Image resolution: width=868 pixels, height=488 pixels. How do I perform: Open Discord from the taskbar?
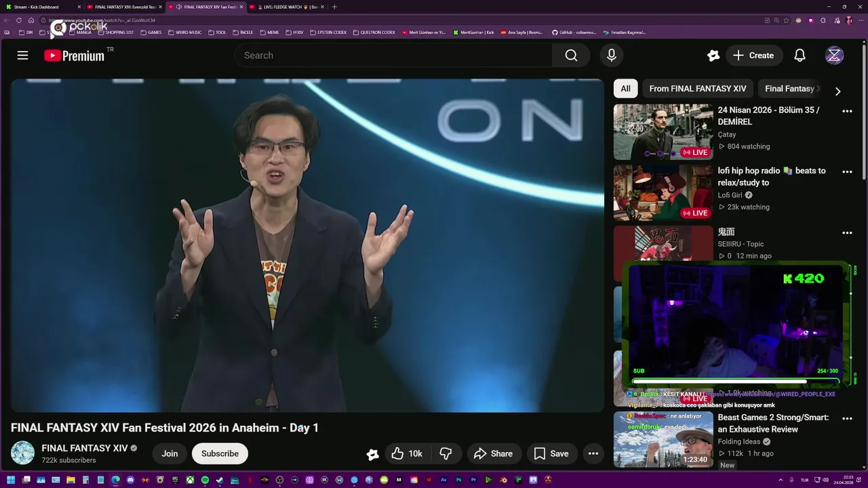click(130, 481)
